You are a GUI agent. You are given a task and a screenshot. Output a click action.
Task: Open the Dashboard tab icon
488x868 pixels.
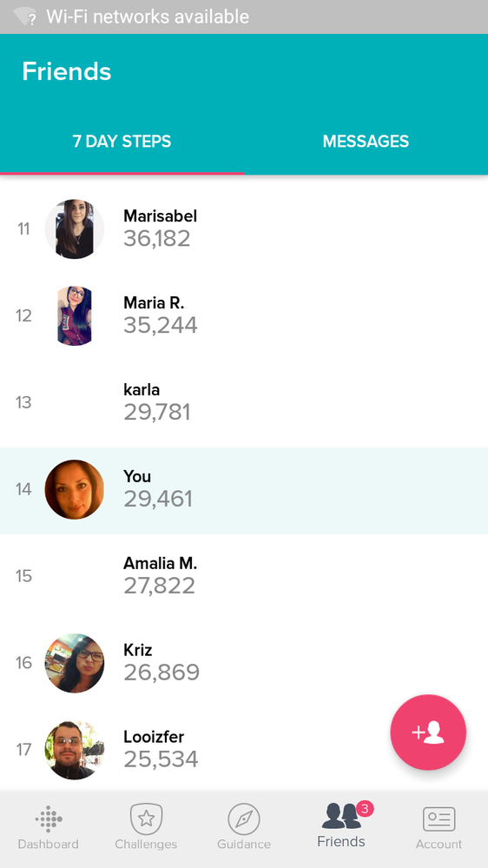coord(48,818)
